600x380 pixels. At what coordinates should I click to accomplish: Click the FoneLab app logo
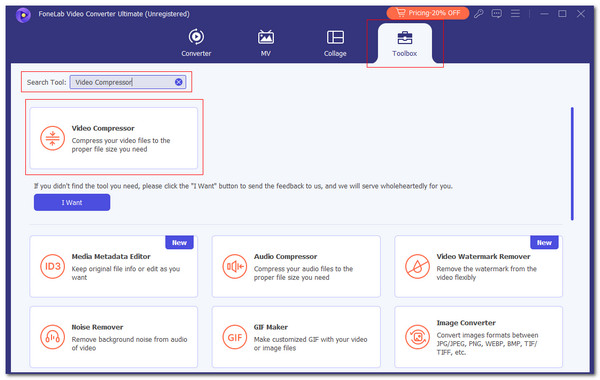pos(23,15)
